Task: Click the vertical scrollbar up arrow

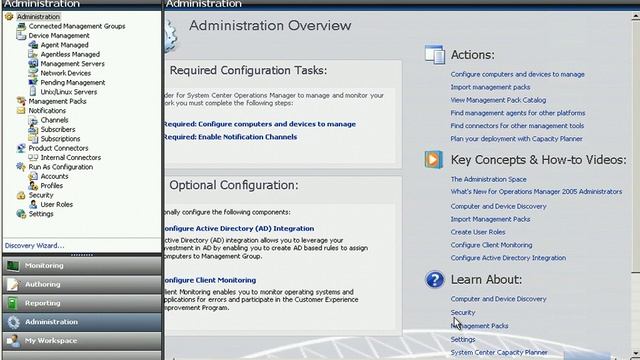Action: [636, 17]
